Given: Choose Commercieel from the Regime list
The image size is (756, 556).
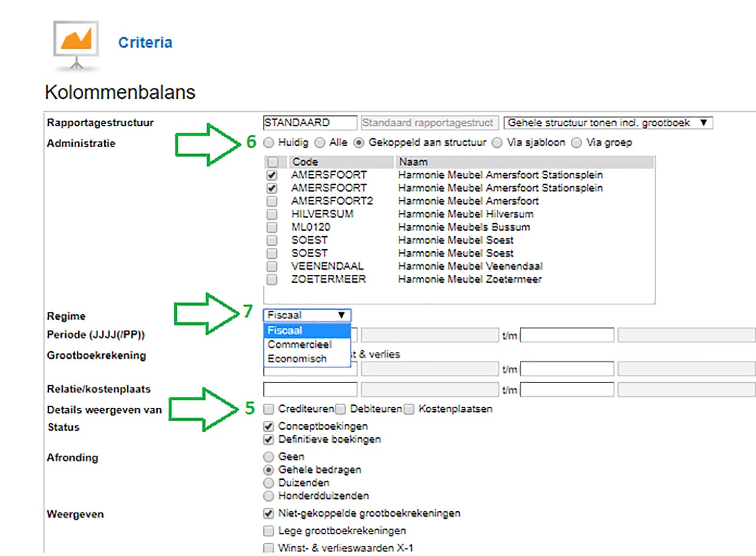Looking at the screenshot, I should (x=299, y=344).
